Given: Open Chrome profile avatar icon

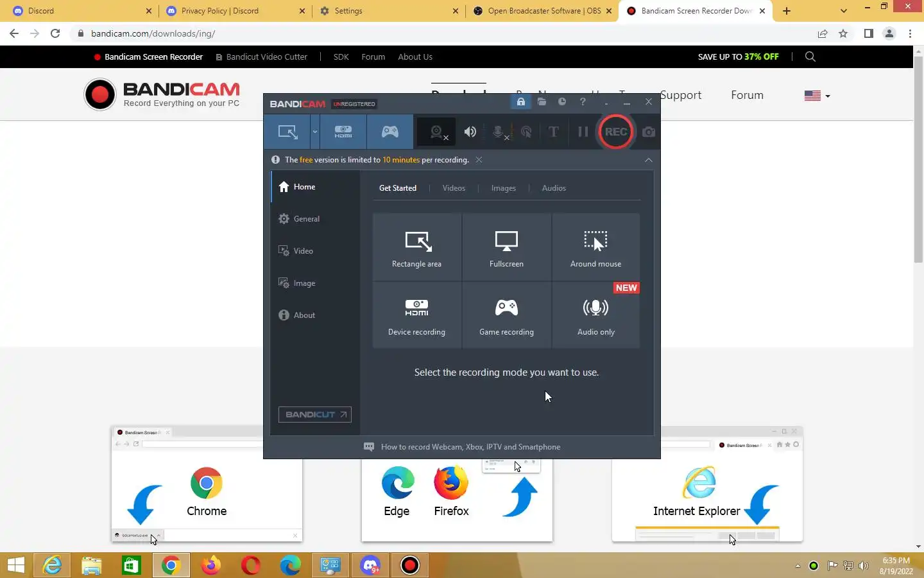Looking at the screenshot, I should pos(889,33).
